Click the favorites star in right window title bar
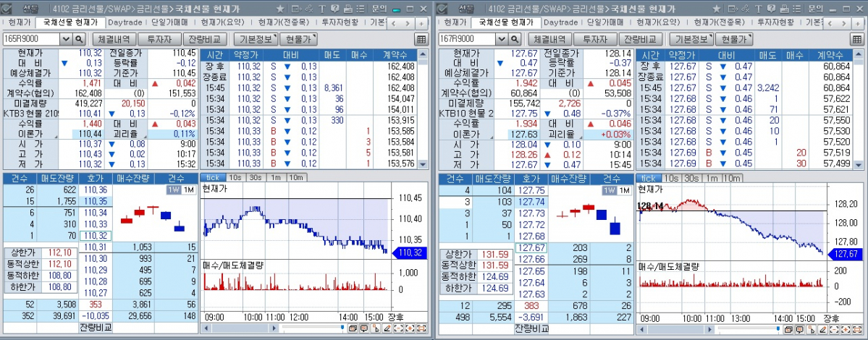The image size is (868, 340). (716, 9)
